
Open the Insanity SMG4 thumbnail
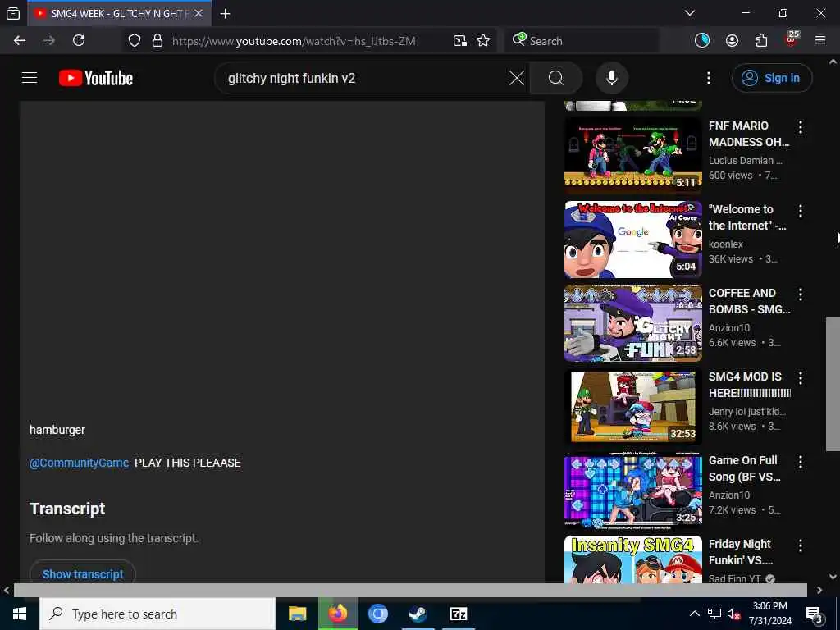coord(633,559)
